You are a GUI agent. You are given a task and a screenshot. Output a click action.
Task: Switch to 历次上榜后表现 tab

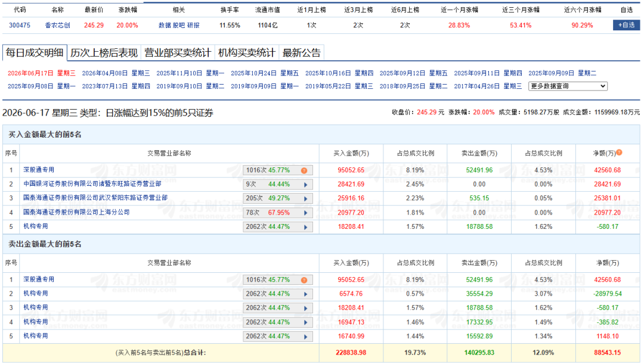pyautogui.click(x=104, y=53)
